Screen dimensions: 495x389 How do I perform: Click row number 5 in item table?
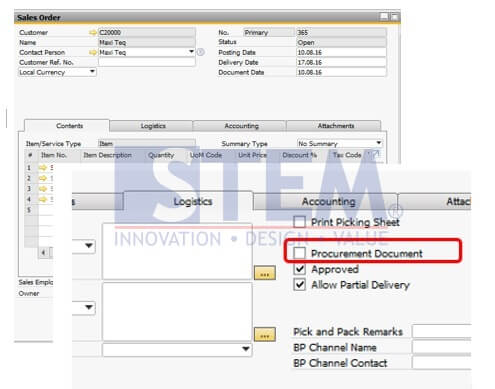(29, 210)
